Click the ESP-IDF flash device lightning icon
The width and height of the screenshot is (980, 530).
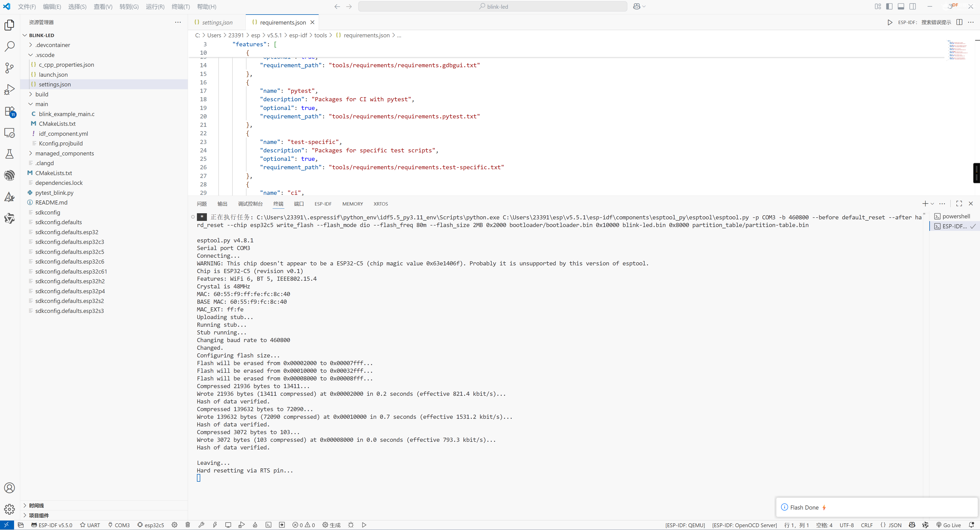[x=215, y=525]
